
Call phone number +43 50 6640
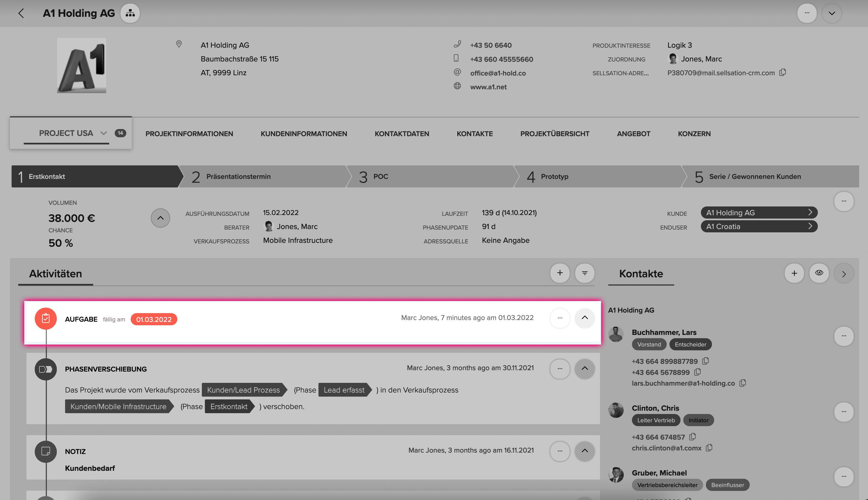(491, 45)
